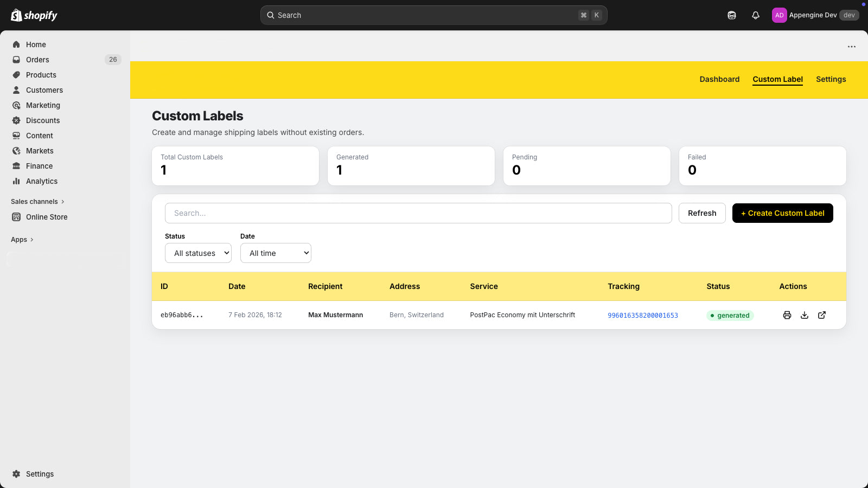Focus the labels search field

[x=418, y=213]
